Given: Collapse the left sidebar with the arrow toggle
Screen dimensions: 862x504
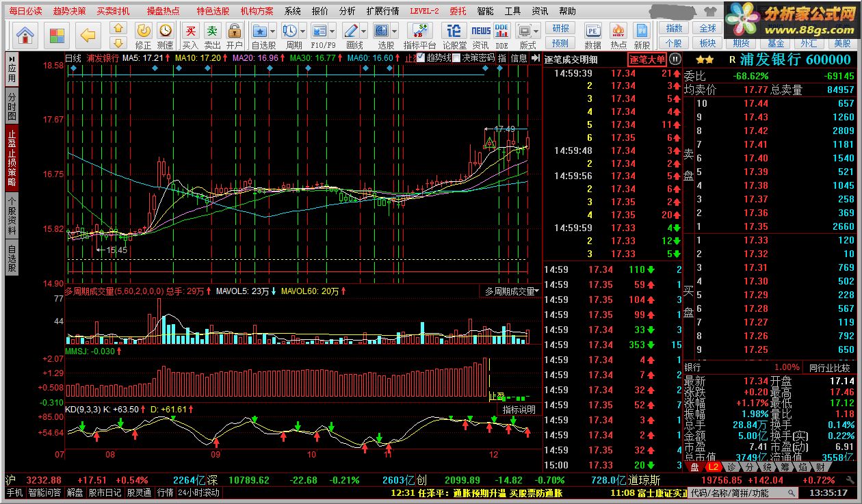Looking at the screenshot, I should click(12, 60).
